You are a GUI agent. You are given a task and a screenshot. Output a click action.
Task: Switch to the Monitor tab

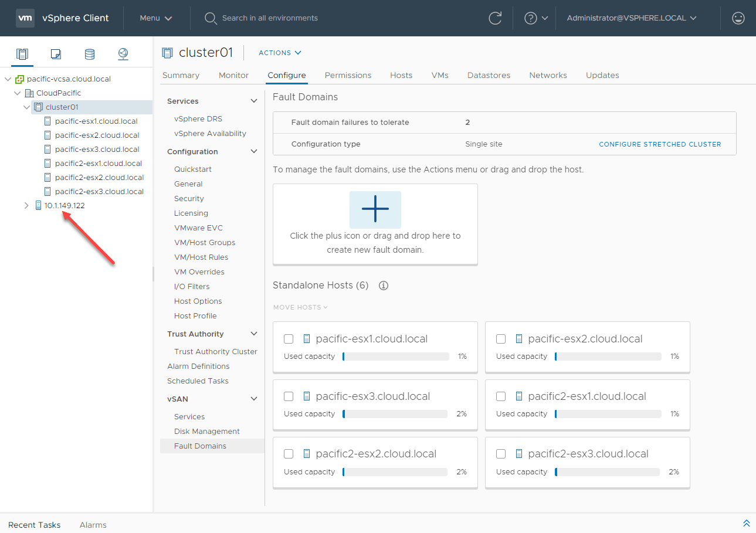(233, 75)
